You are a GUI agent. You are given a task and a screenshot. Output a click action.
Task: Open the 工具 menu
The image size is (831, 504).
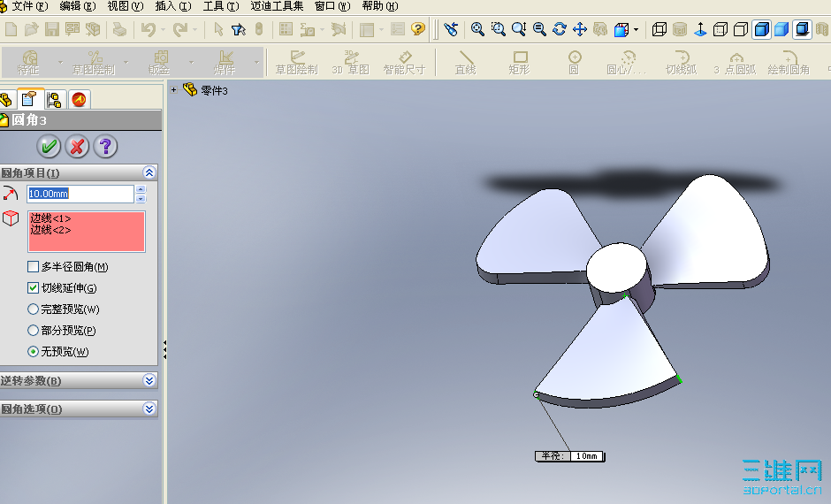point(220,6)
